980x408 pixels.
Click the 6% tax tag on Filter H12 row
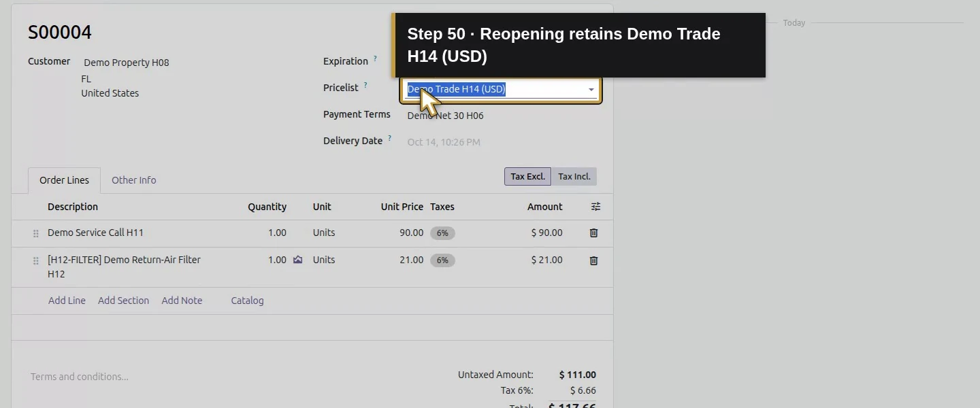pyautogui.click(x=442, y=260)
